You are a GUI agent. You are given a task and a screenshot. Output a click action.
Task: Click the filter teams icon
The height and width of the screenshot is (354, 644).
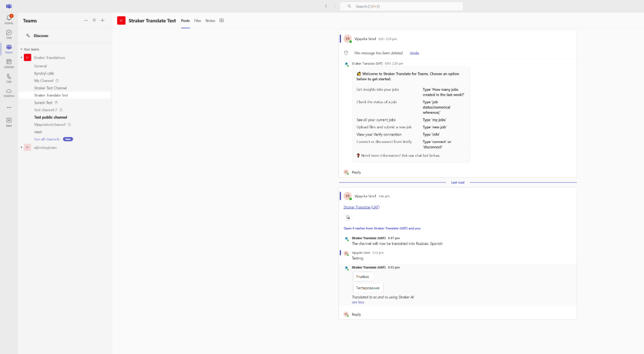[x=94, y=21]
